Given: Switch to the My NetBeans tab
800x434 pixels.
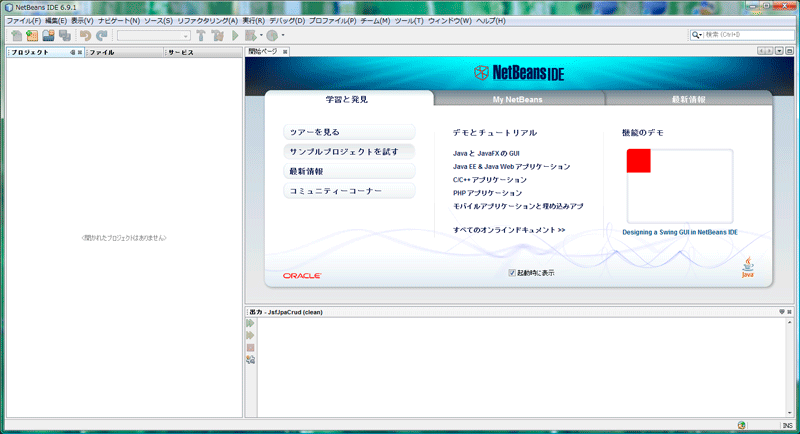Looking at the screenshot, I should [518, 99].
